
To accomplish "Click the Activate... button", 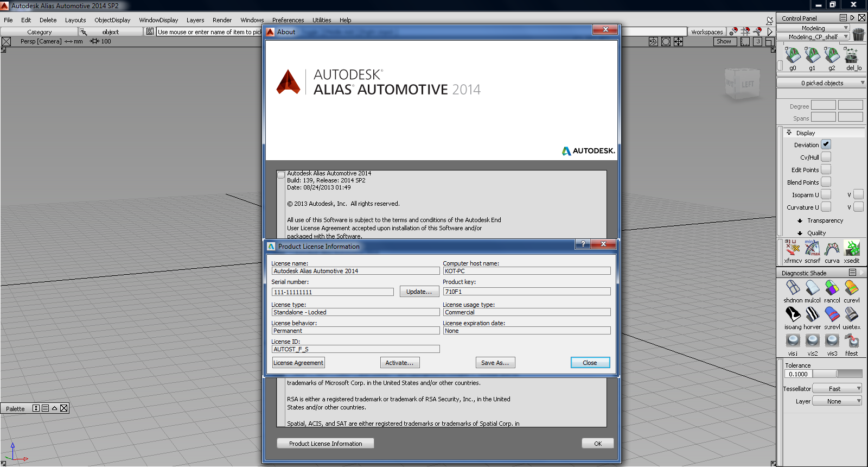I will 399,363.
